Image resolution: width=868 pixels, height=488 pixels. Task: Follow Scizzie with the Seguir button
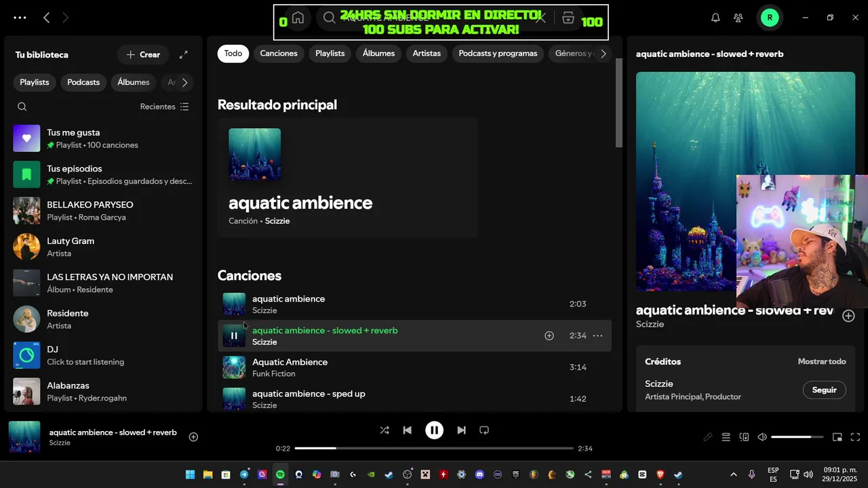pyautogui.click(x=825, y=390)
